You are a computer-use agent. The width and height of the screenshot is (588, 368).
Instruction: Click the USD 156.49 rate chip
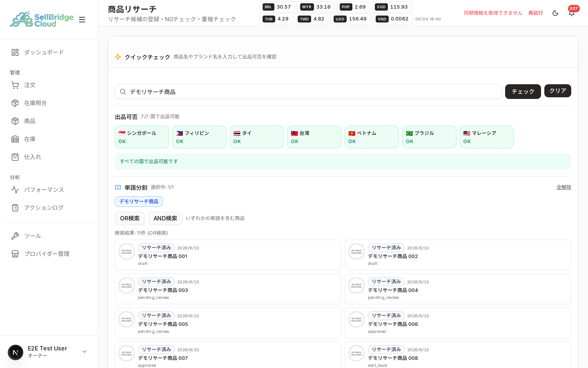(x=350, y=19)
